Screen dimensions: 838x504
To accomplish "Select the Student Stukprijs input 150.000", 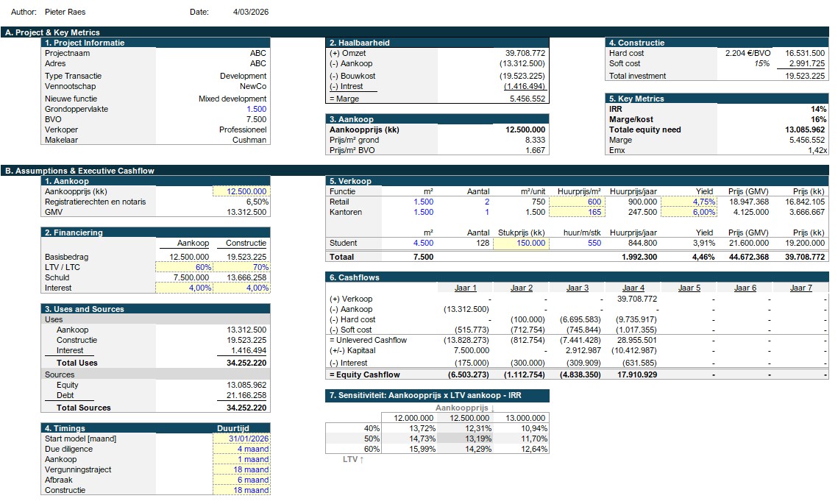I will point(520,244).
